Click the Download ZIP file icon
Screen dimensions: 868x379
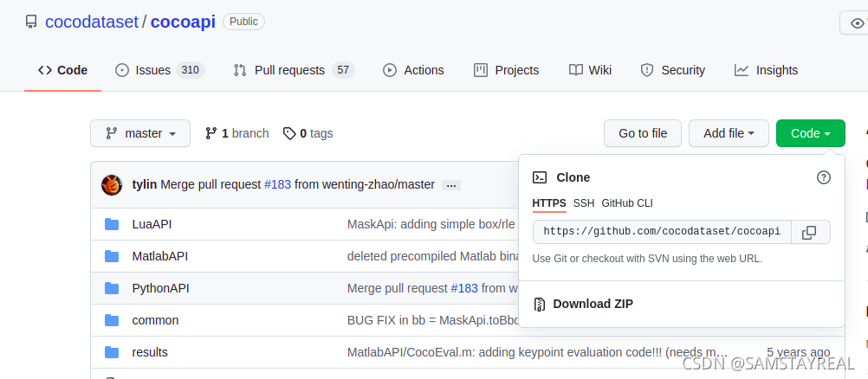click(540, 304)
